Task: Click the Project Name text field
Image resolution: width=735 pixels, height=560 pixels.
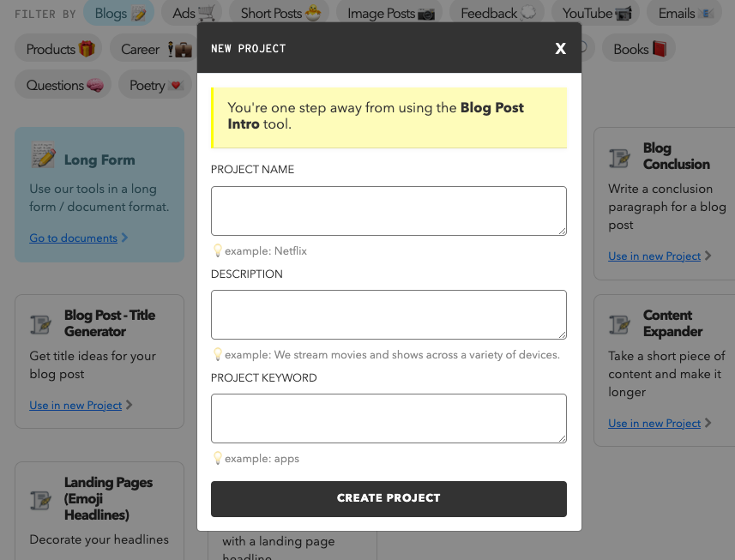Action: (x=388, y=210)
